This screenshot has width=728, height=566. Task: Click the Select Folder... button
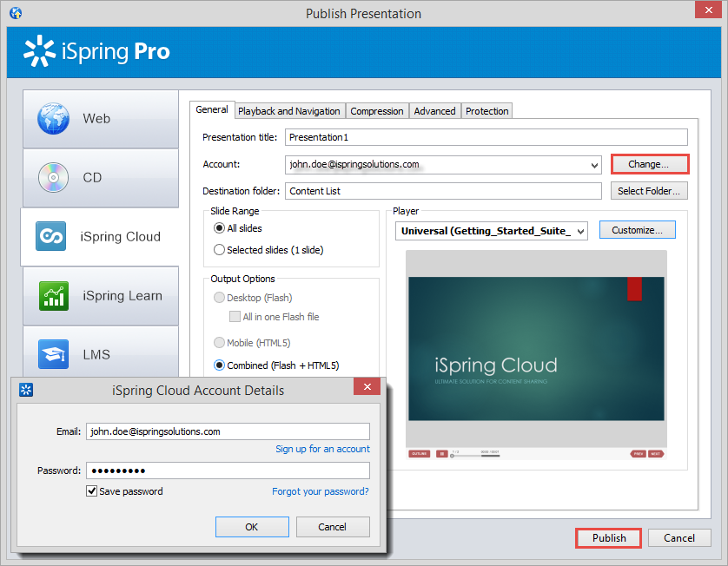[x=649, y=191]
